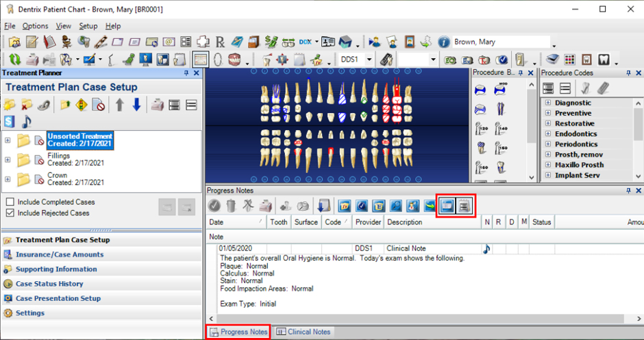Open the Help menu
Image resolution: width=644 pixels, height=340 pixels.
(x=113, y=26)
